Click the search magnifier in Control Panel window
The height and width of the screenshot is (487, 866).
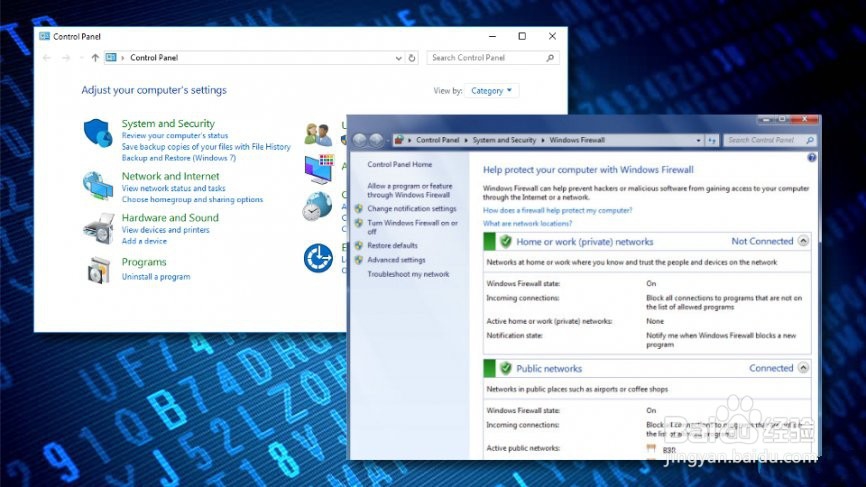(550, 58)
